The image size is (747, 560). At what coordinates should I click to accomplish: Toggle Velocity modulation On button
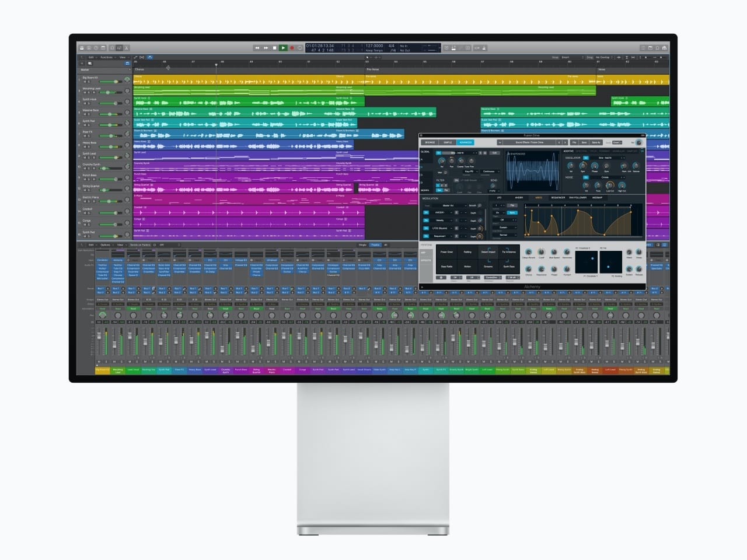click(x=426, y=220)
